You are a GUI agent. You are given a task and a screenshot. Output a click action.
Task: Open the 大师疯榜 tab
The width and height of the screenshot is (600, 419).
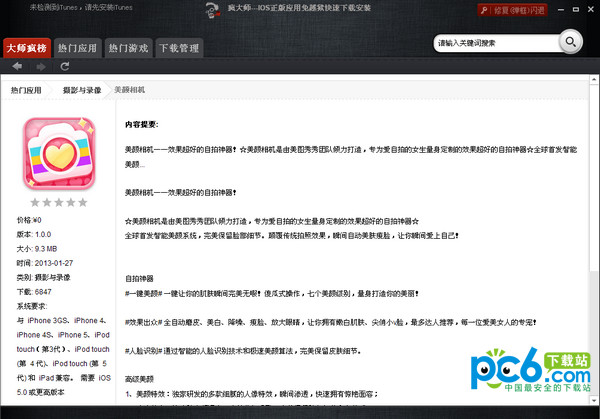coord(27,48)
